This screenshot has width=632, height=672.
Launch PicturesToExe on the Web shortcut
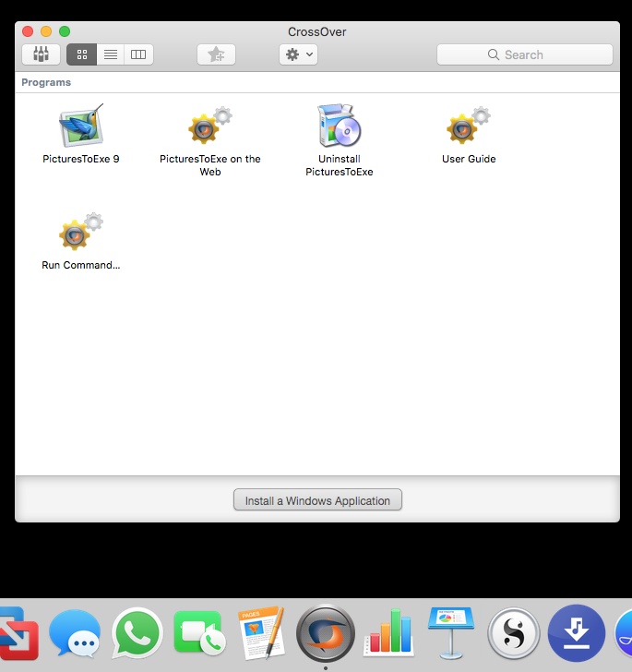(x=209, y=127)
